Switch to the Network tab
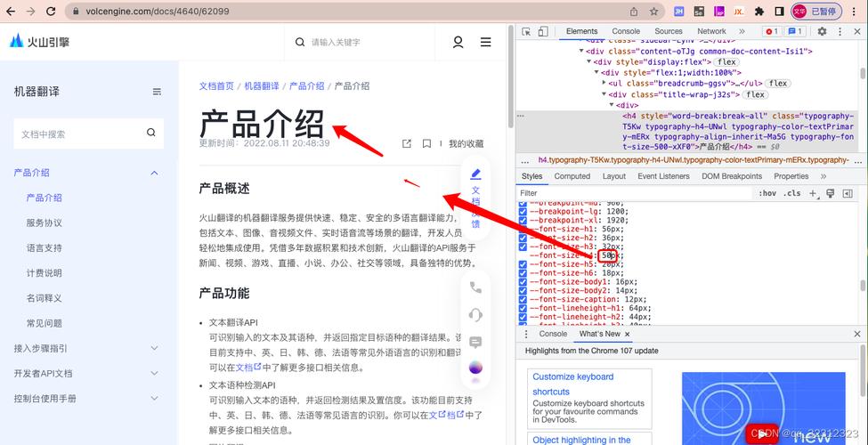868x445 pixels. [x=711, y=31]
